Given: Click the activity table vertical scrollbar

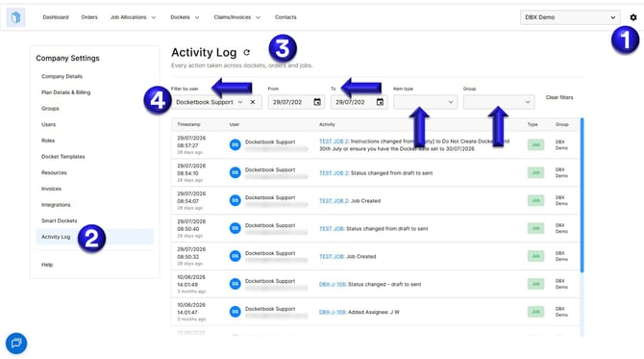Looking at the screenshot, I should (582, 195).
